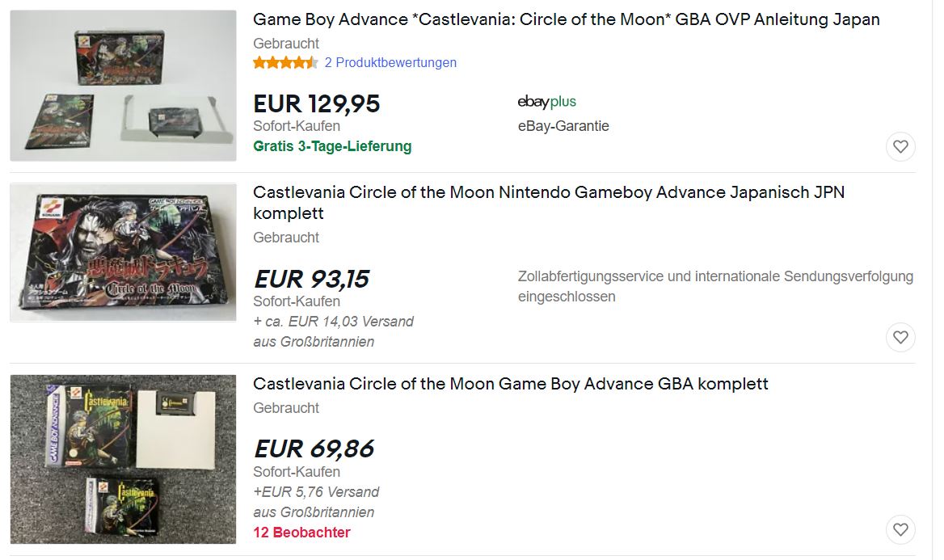
Task: Click the EUR 129,95 price
Action: (x=317, y=103)
